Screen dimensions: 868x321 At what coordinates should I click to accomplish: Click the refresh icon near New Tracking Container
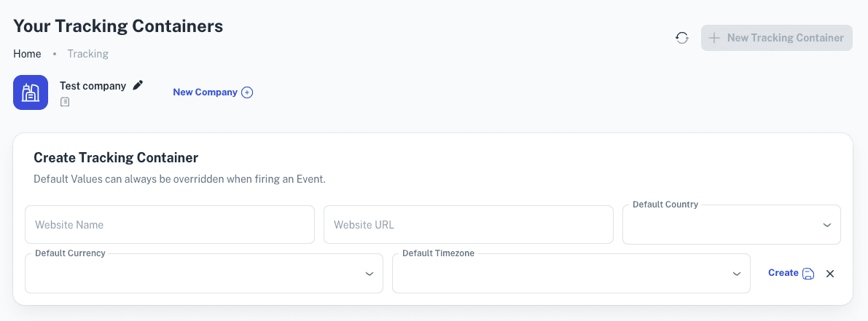682,38
